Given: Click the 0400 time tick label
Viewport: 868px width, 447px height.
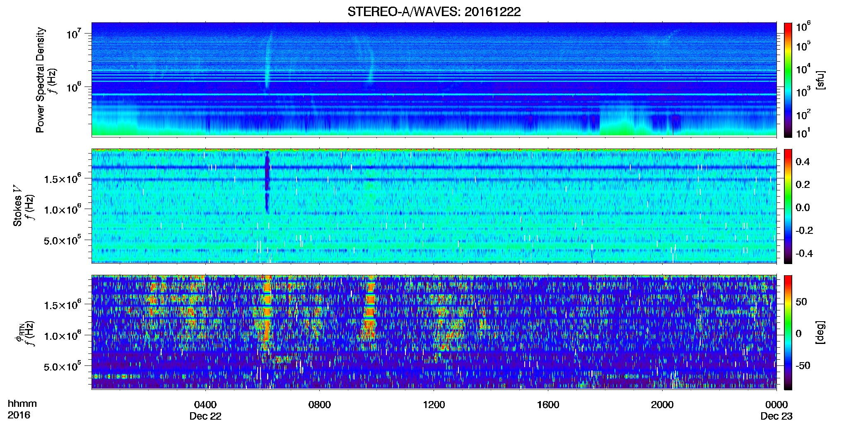Looking at the screenshot, I should [x=205, y=404].
